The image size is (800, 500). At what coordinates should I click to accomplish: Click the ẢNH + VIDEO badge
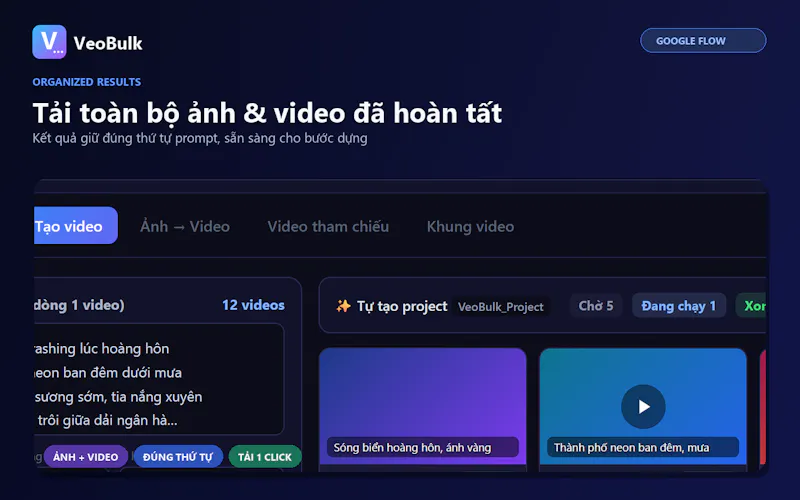(85, 457)
